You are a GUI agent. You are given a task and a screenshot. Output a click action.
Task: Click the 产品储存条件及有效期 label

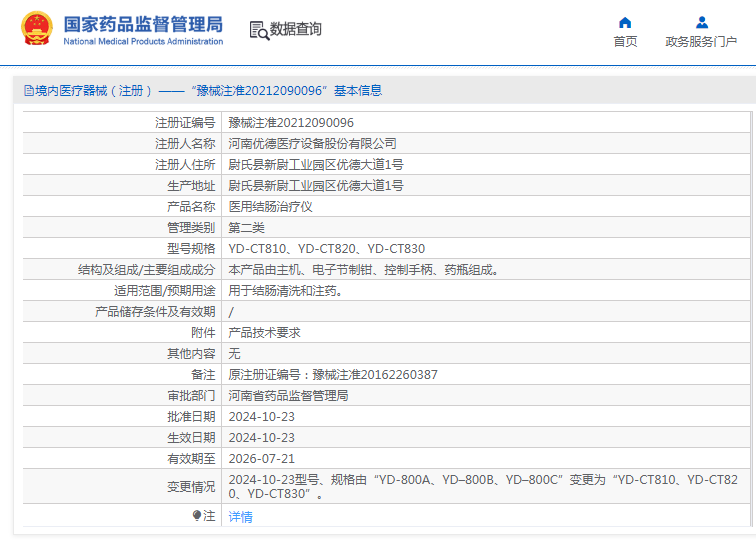pyautogui.click(x=155, y=312)
